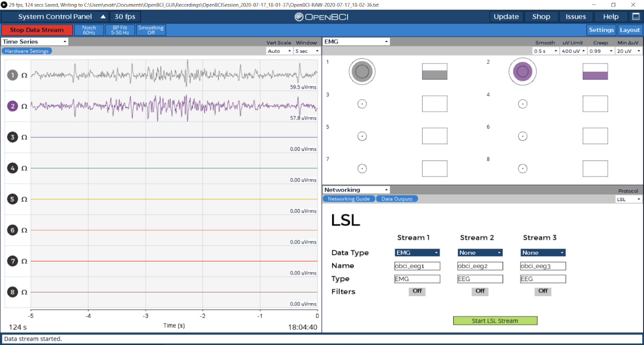Open the Shop menu
This screenshot has height=345, width=644.
pos(541,17)
